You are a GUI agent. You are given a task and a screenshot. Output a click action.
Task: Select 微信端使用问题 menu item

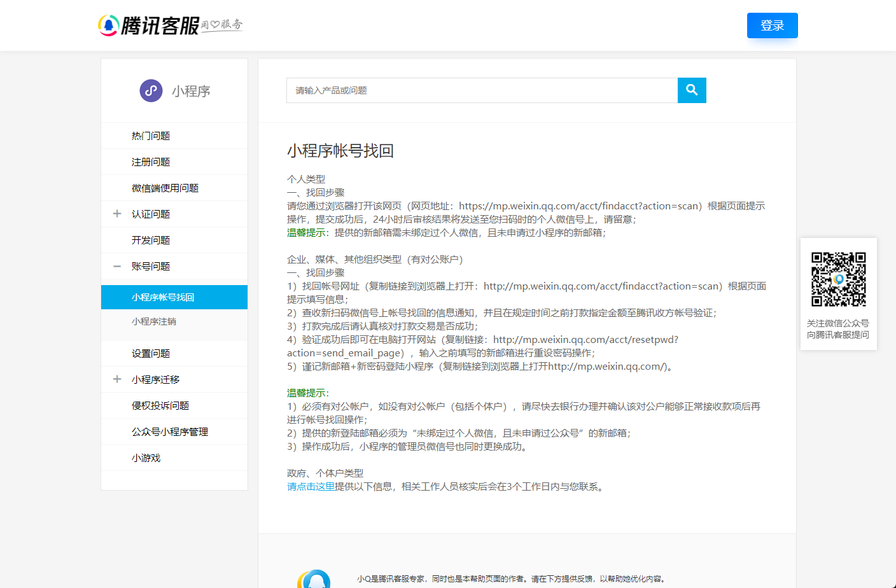coord(165,188)
